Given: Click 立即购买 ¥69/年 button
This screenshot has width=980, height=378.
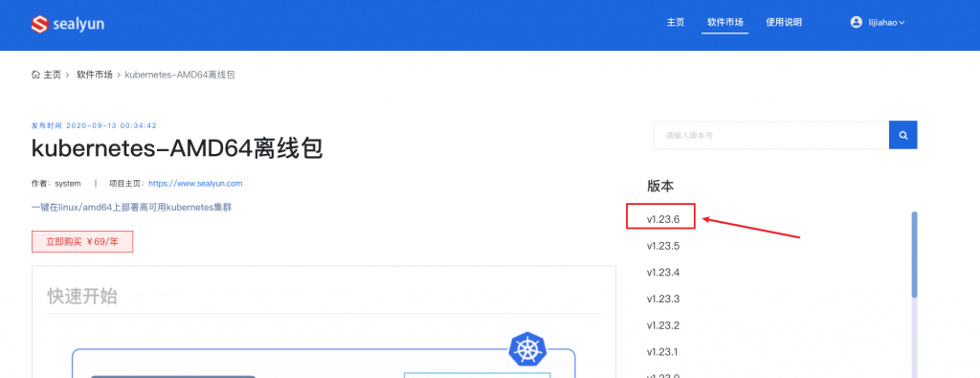Looking at the screenshot, I should coord(82,242).
